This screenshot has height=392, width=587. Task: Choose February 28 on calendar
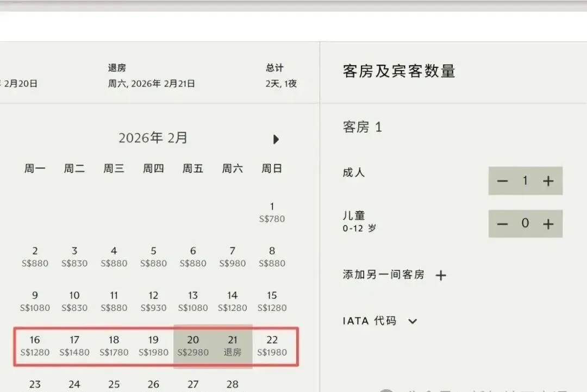[x=233, y=384]
